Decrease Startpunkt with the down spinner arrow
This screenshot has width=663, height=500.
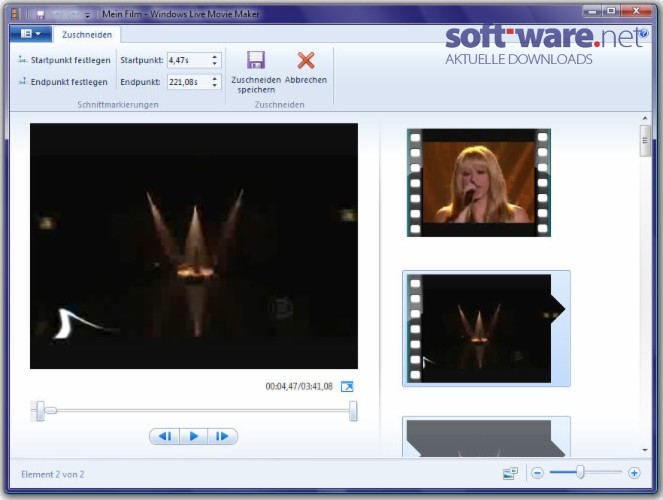coord(215,64)
